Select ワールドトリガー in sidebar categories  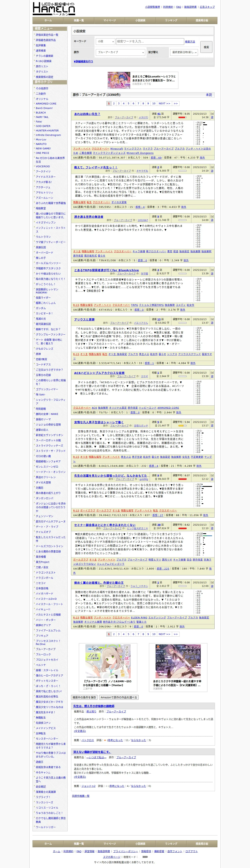click(x=46, y=827)
